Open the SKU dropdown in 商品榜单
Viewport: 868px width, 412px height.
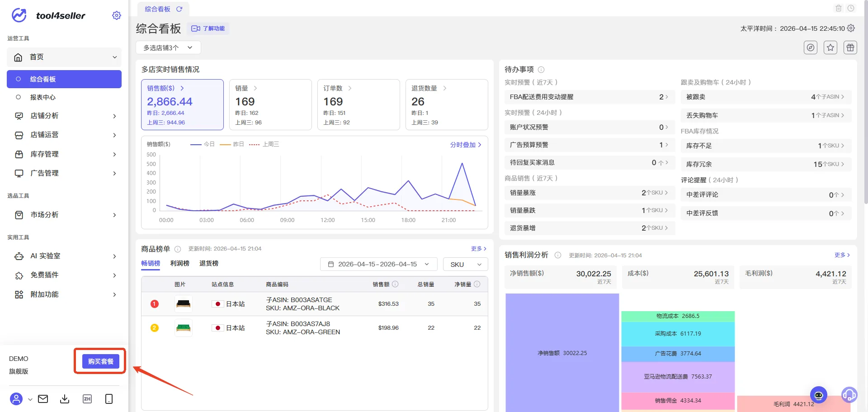click(466, 264)
